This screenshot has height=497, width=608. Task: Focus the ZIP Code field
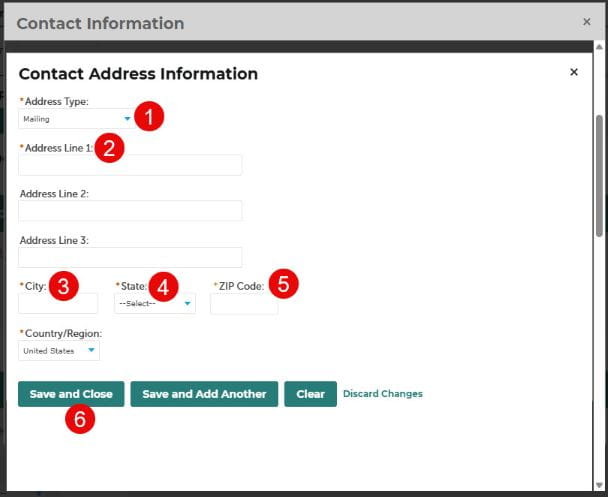click(x=244, y=303)
